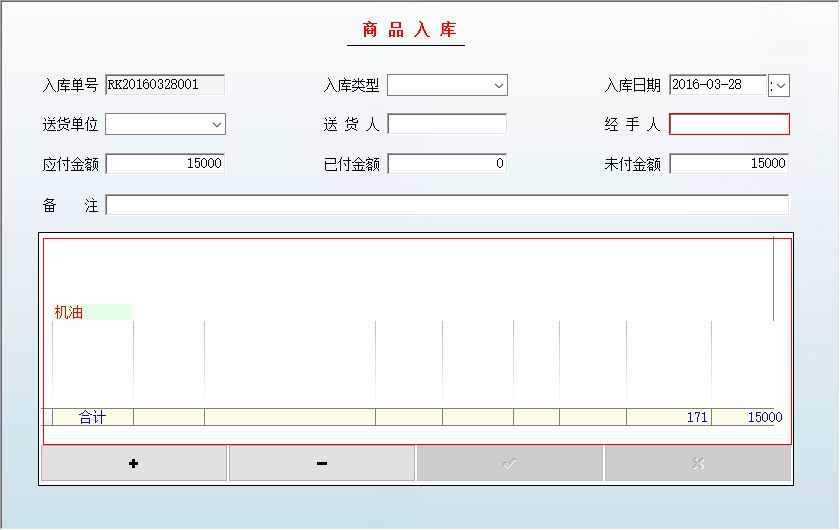Click the X cancel button
The width and height of the screenshot is (840, 530).
click(698, 464)
